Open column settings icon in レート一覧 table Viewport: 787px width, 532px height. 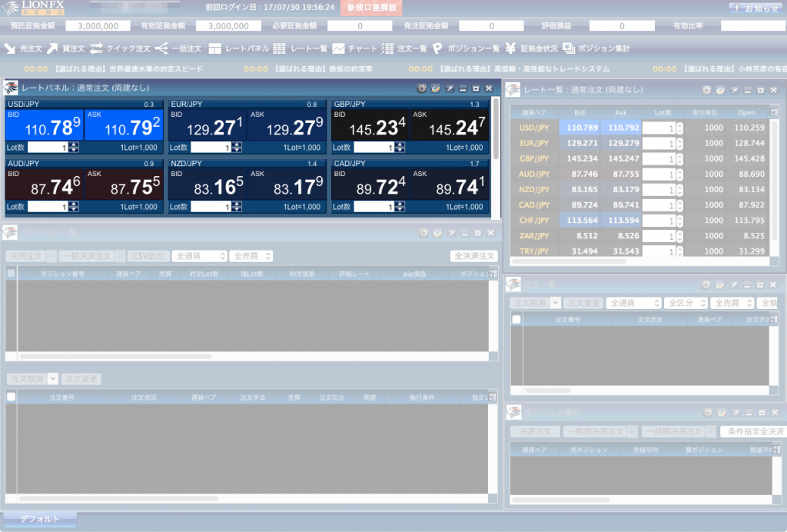(x=775, y=112)
